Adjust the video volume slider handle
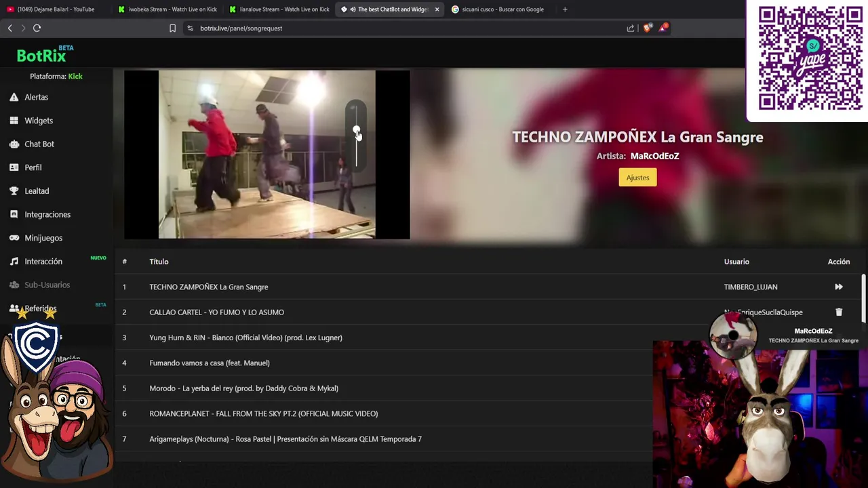 click(x=356, y=130)
